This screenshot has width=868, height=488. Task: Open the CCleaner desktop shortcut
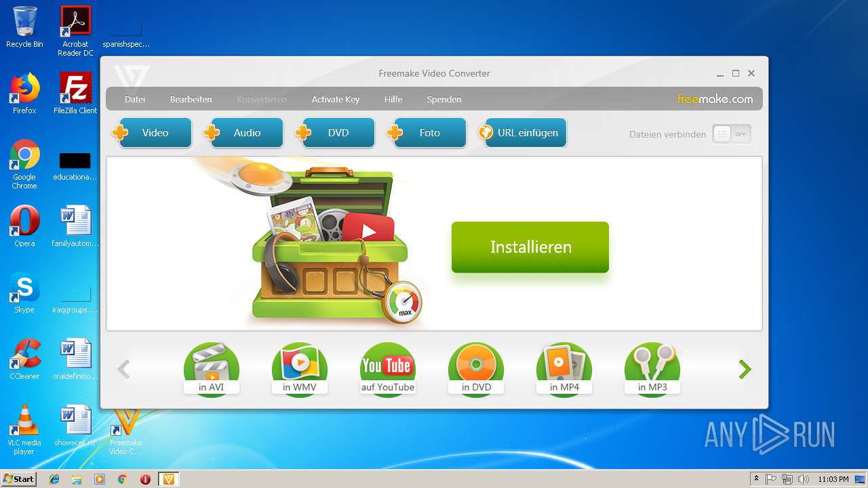pos(24,359)
